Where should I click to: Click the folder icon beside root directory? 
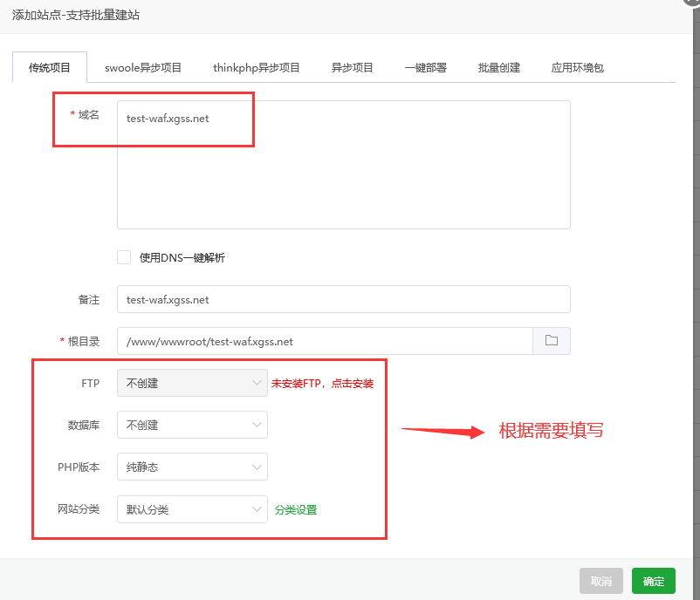tap(552, 341)
